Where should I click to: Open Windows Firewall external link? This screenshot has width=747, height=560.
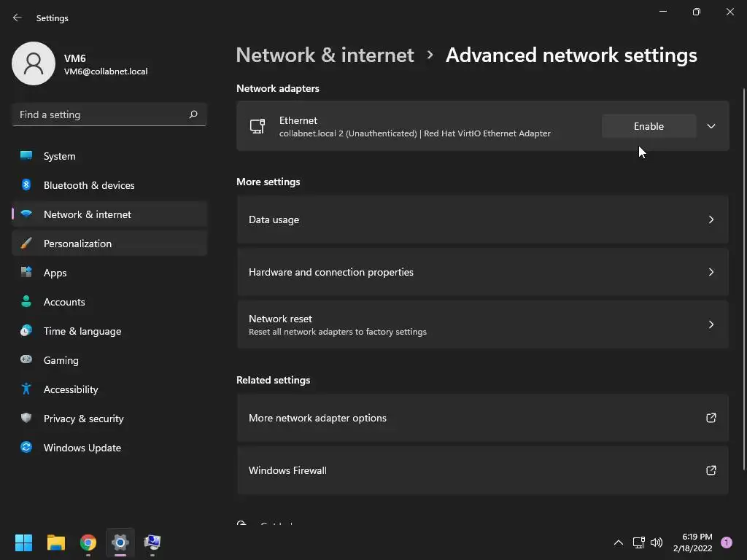tap(711, 470)
